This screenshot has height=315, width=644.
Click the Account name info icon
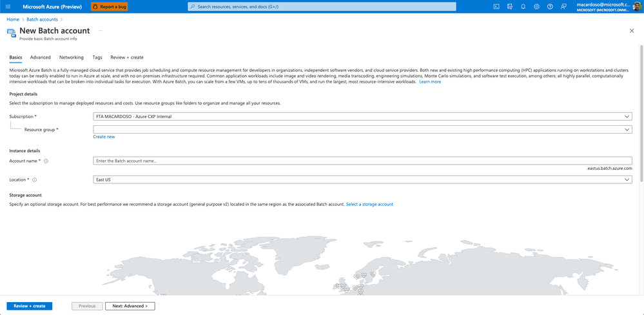(46, 161)
